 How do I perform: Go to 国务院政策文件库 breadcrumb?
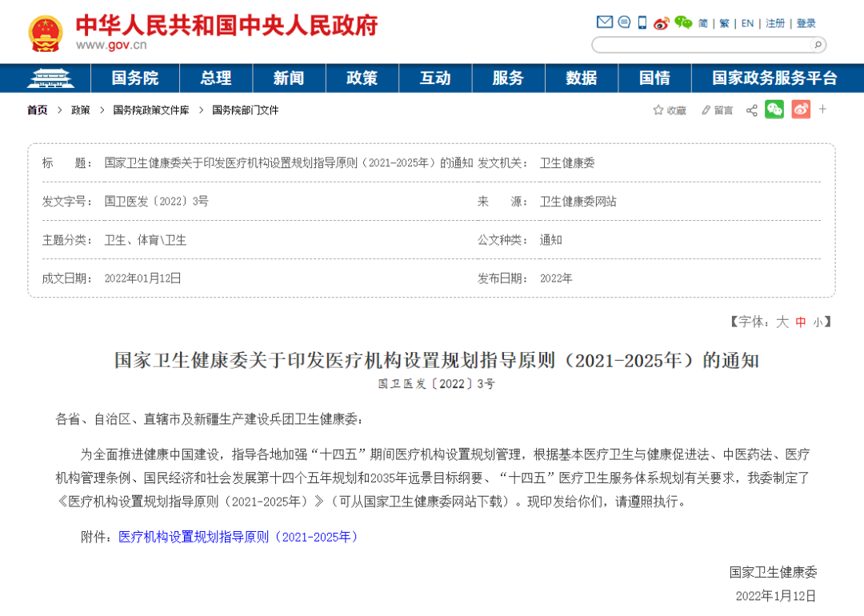[151, 110]
